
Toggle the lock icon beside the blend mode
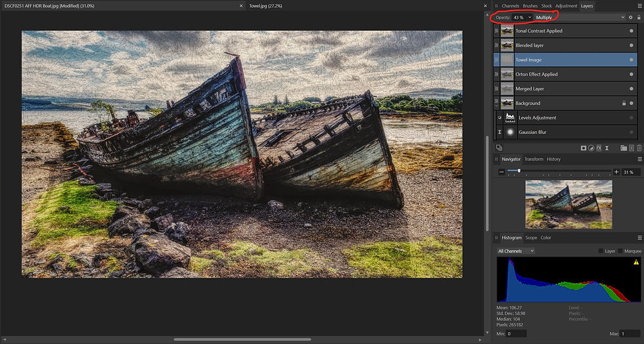pyautogui.click(x=639, y=17)
